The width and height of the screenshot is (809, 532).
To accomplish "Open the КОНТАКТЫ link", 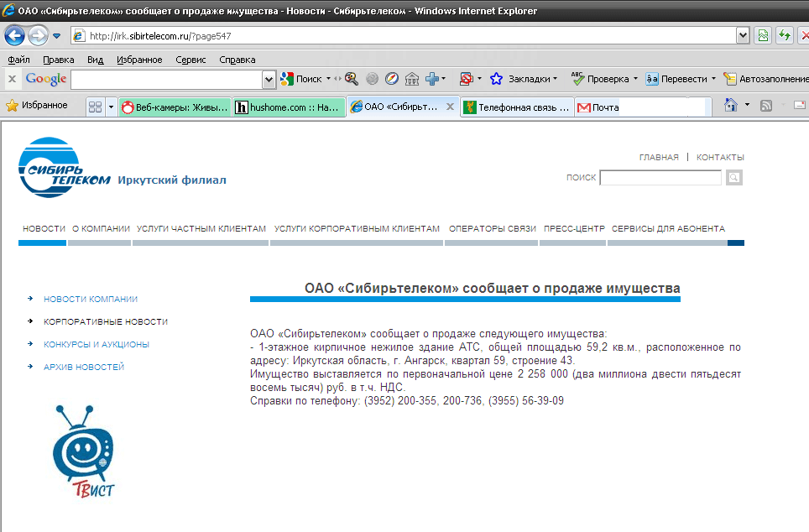I will click(720, 158).
